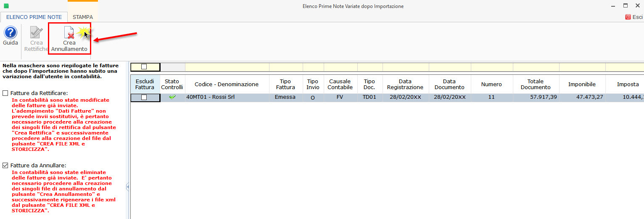Click the Crea Annullamento toolbar icon

tap(69, 32)
